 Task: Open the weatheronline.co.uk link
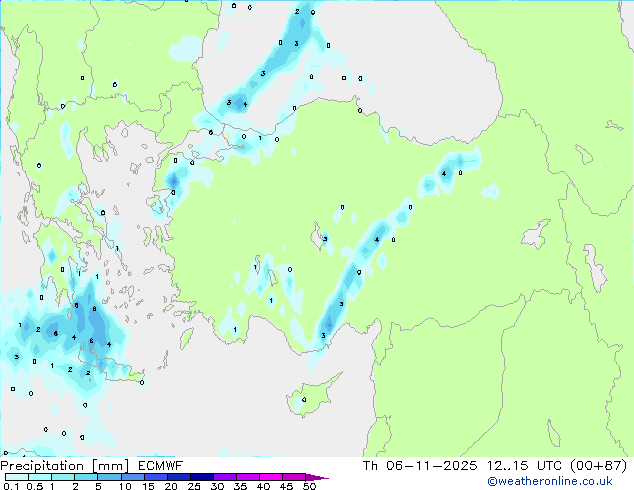550,481
